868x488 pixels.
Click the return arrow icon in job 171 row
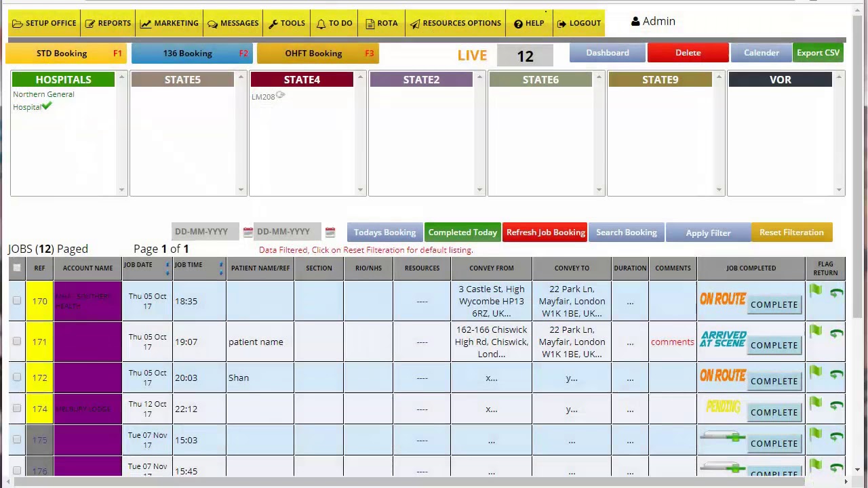tap(836, 333)
